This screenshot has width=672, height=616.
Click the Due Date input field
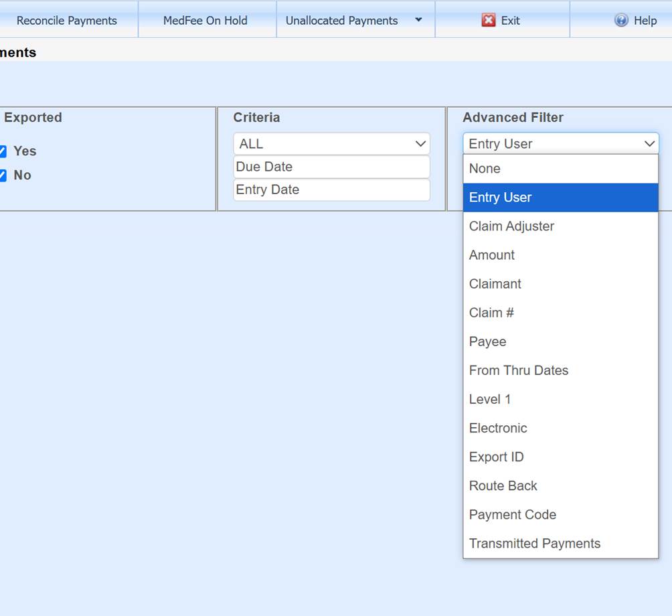[x=331, y=166]
